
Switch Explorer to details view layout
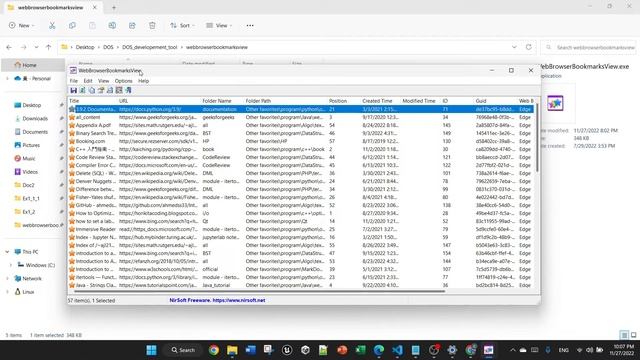(x=624, y=335)
